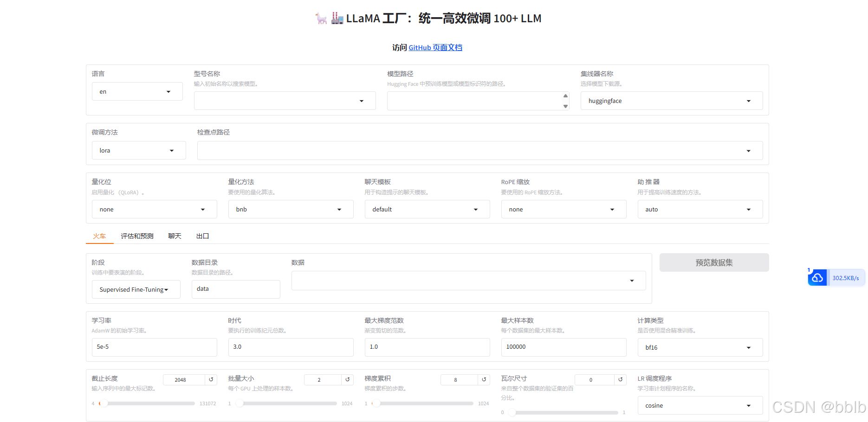The width and height of the screenshot is (868, 422).
Task: Reset 批量大小 using the ↺ icon
Action: [348, 379]
